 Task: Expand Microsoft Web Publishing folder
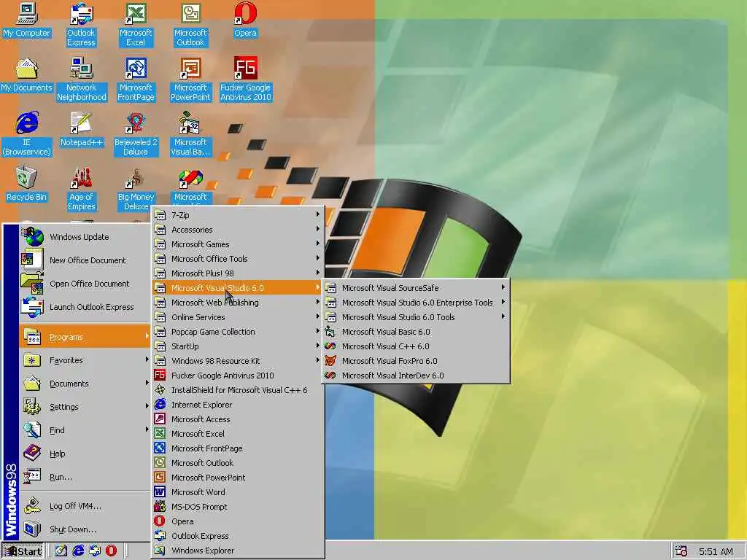coord(238,303)
